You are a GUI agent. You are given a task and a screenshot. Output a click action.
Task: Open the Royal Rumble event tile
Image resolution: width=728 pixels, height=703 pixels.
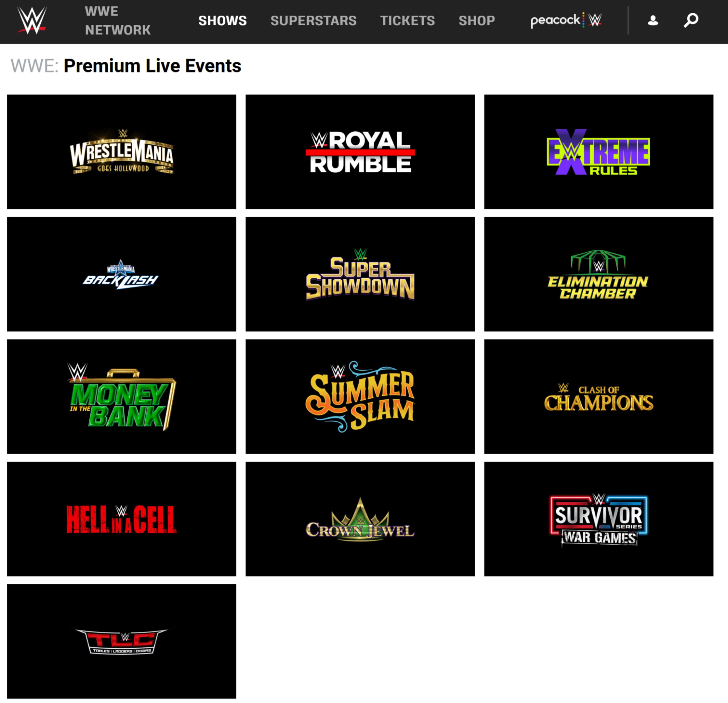(360, 152)
